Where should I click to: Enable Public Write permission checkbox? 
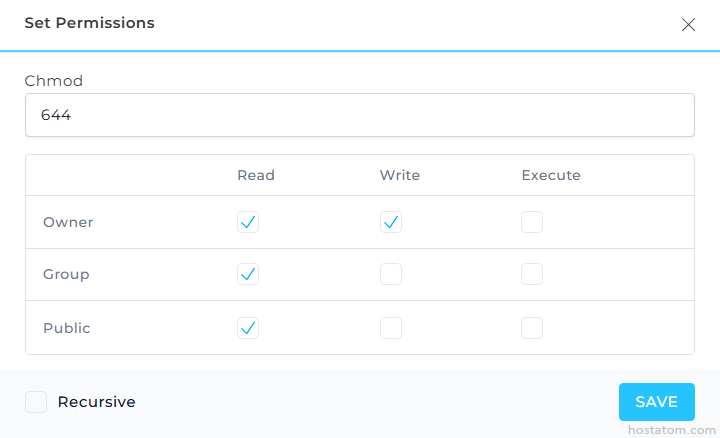coord(391,328)
